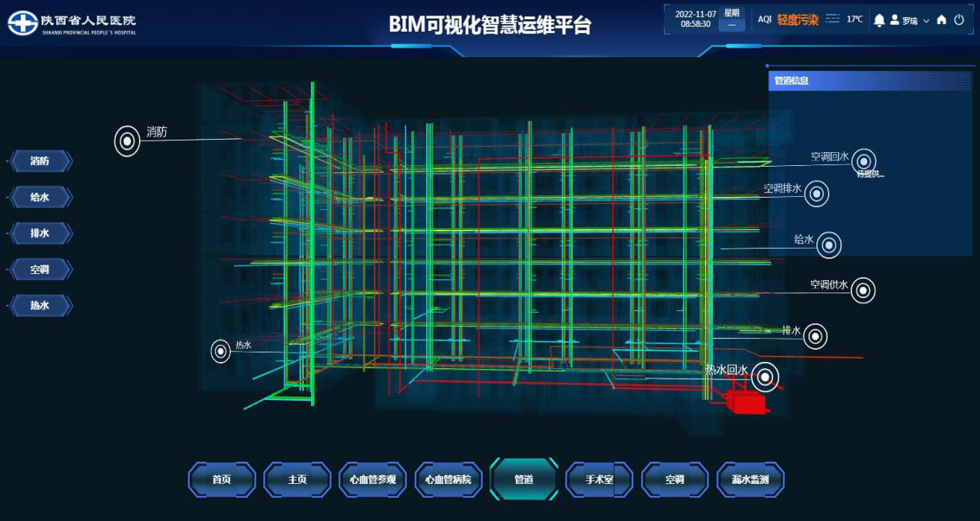Click the 消防 pipeline marker icon
The height and width of the screenshot is (521, 980).
(x=127, y=141)
